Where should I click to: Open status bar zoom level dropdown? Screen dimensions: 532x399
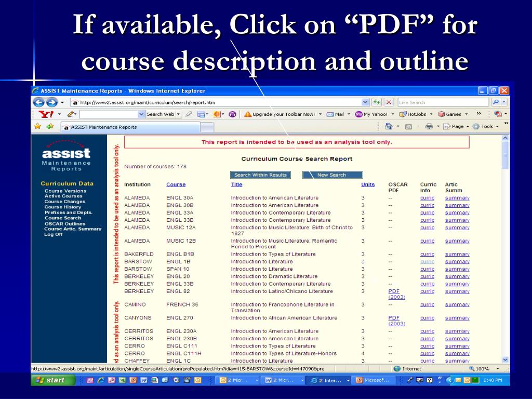click(x=498, y=368)
